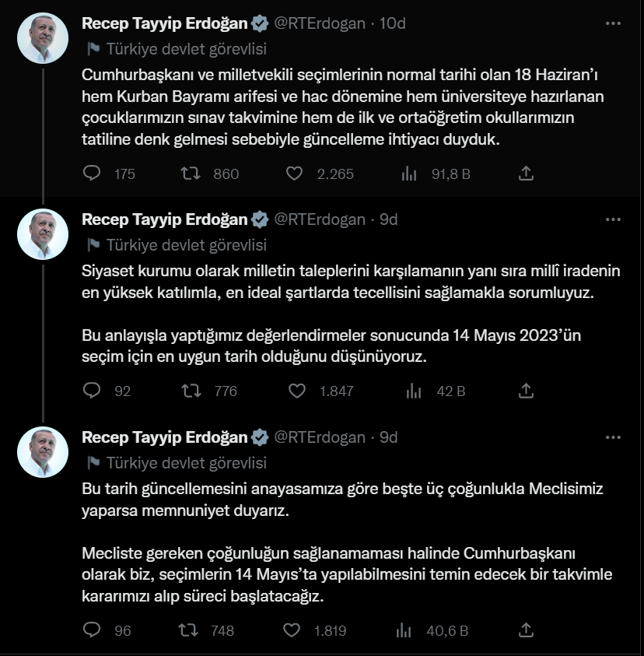
Task: Open the first tweet's profile avatar
Action: pyautogui.click(x=43, y=38)
